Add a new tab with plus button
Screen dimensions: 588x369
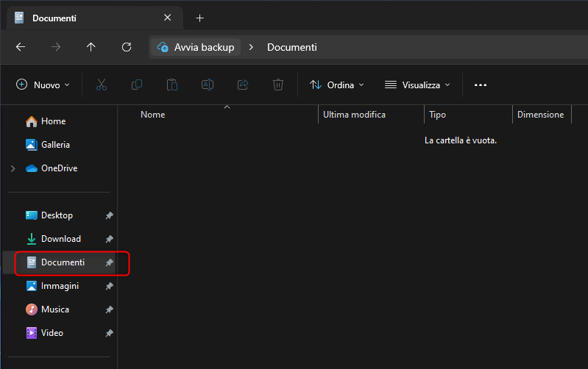click(x=199, y=18)
